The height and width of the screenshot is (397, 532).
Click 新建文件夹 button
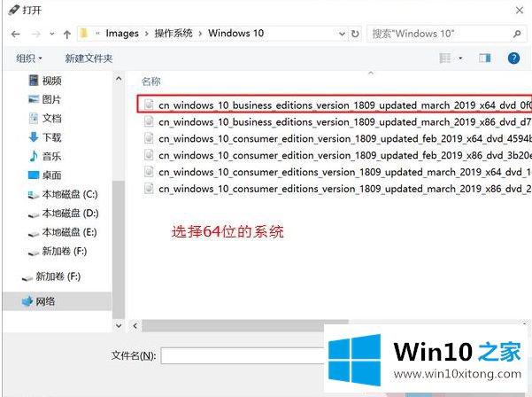[89, 58]
